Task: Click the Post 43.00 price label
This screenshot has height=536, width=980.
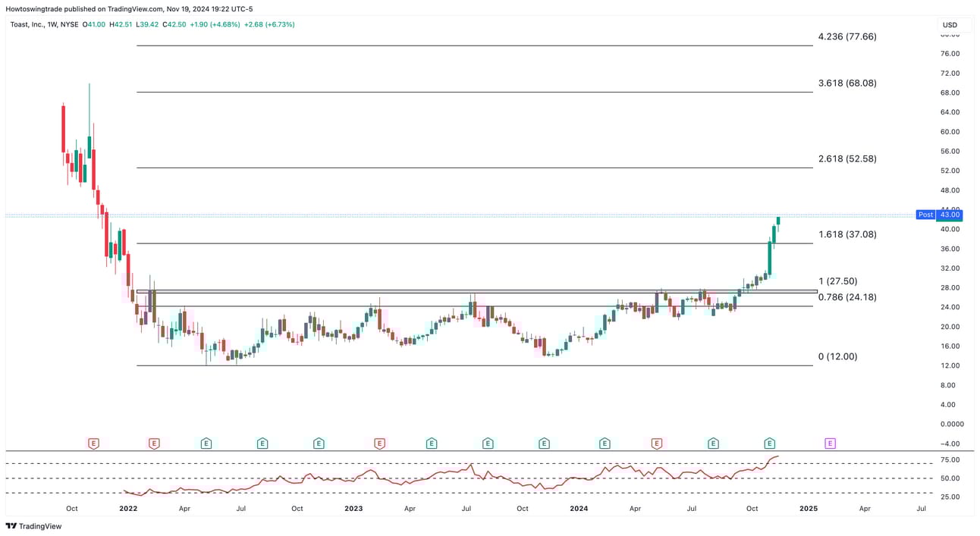Action: click(939, 215)
